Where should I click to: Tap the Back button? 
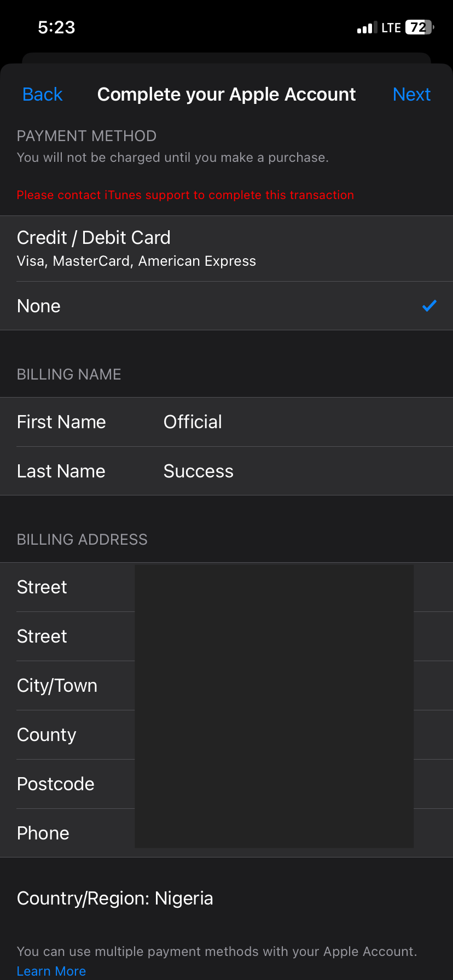pos(42,95)
